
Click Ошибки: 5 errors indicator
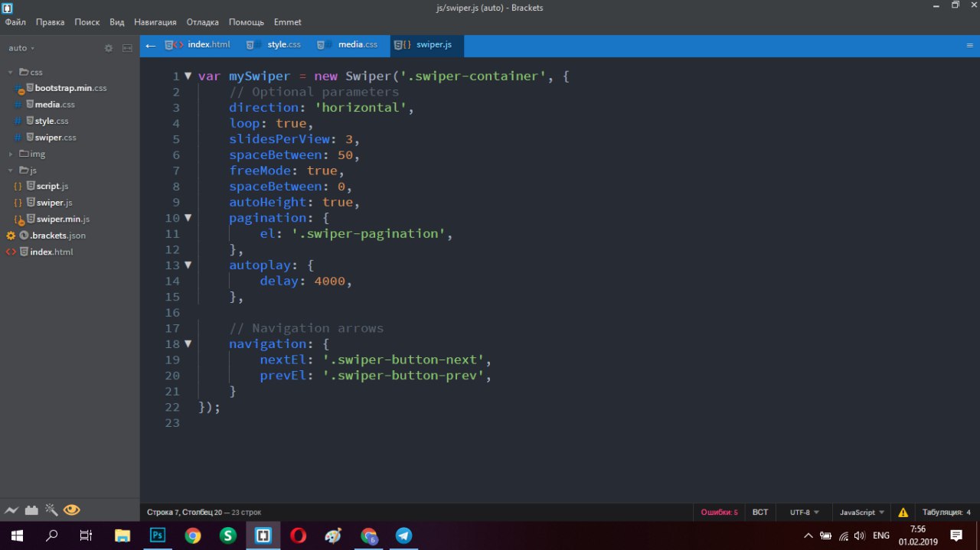(720, 512)
